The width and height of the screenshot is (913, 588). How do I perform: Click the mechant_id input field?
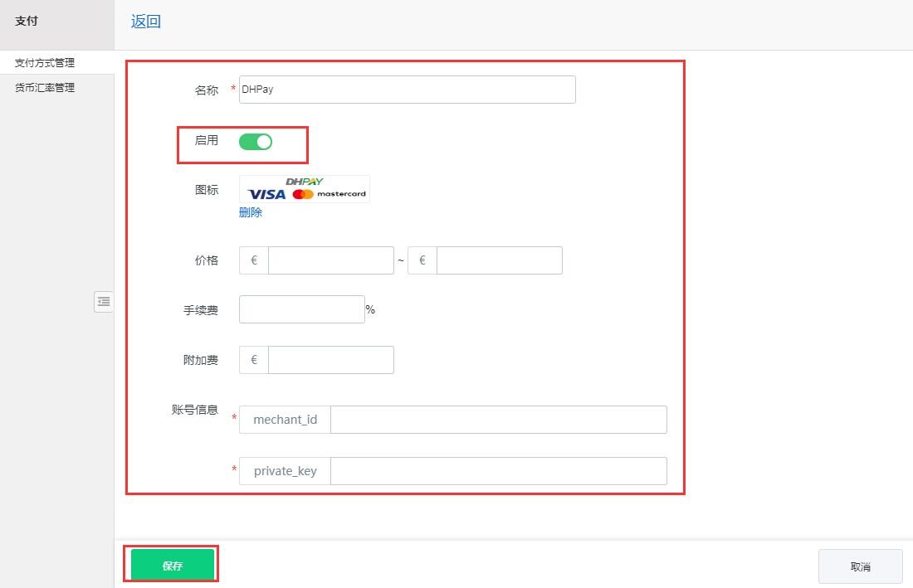click(498, 419)
